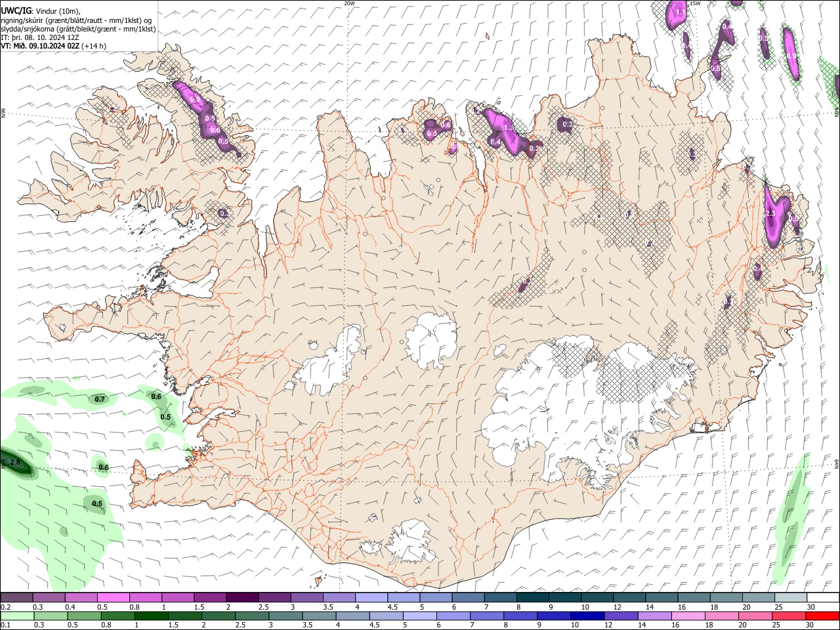Pick the lower legend swatch between 3 and 3.5
This screenshot has width=840, height=630.
[x=285, y=616]
